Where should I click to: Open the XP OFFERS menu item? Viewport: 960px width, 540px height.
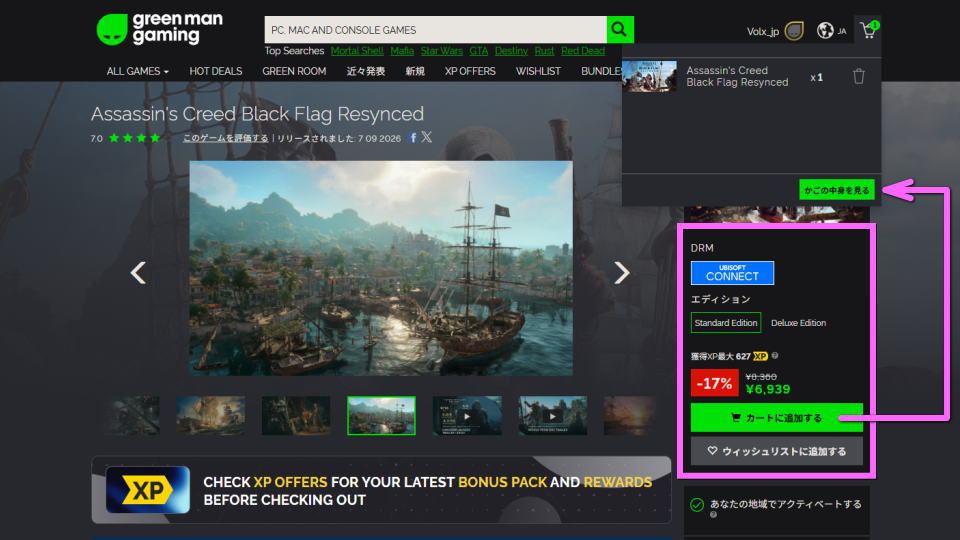click(x=470, y=71)
